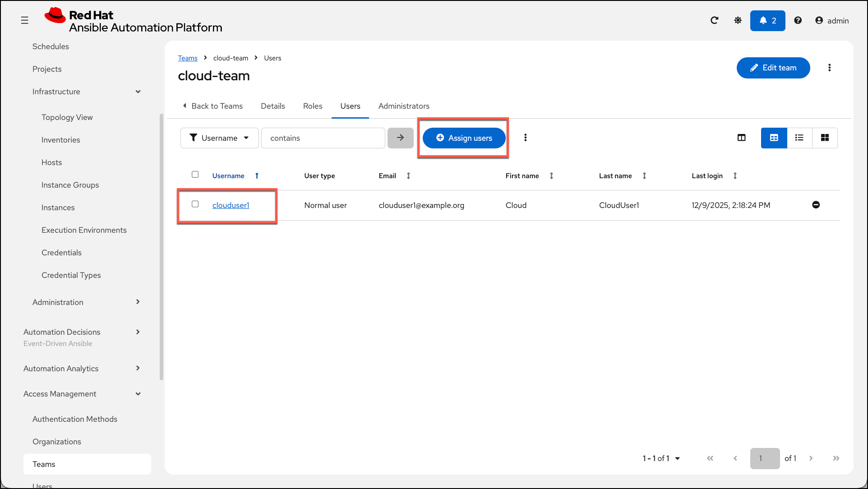Open the team actions kebab menu beside Edit team
Screen dimensions: 868x489
[x=829, y=68]
